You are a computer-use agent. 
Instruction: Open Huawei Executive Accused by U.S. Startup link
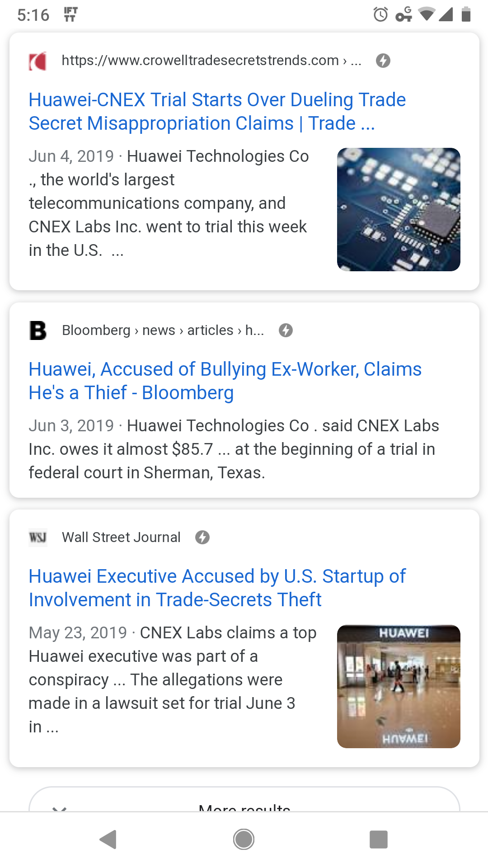click(x=217, y=588)
